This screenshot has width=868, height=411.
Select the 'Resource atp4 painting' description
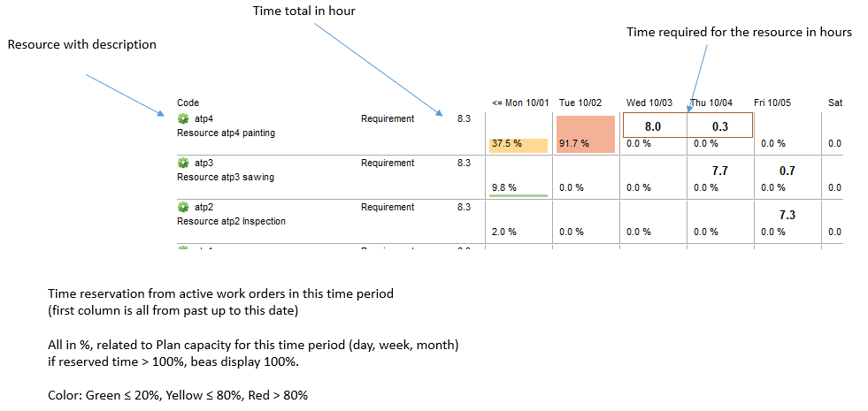[226, 133]
